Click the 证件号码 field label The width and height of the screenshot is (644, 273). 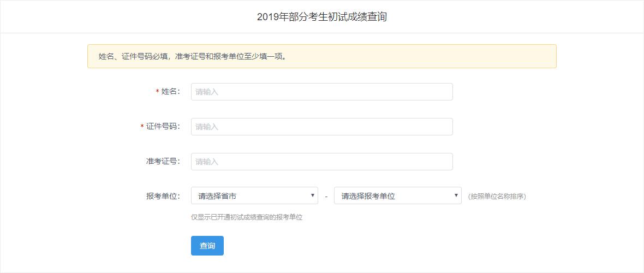[163, 127]
